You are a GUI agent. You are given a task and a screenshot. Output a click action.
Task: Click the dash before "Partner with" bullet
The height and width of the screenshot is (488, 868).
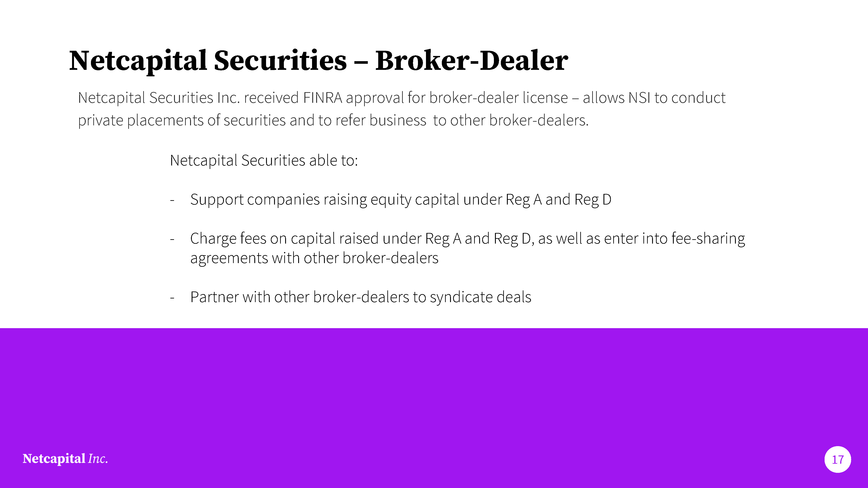[172, 298]
